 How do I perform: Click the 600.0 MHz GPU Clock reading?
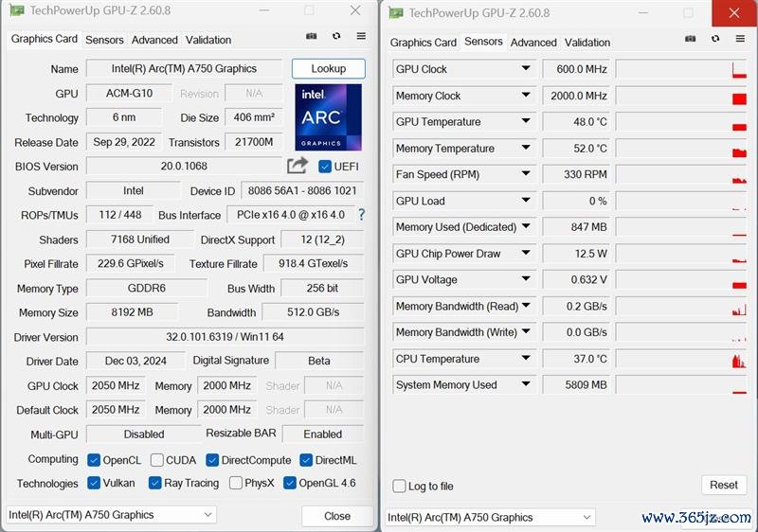[x=576, y=69]
